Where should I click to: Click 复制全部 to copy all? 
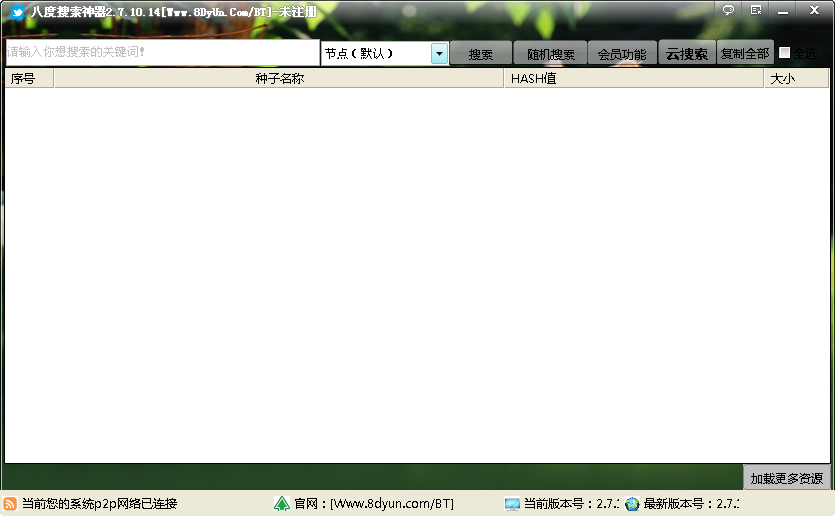click(x=745, y=53)
